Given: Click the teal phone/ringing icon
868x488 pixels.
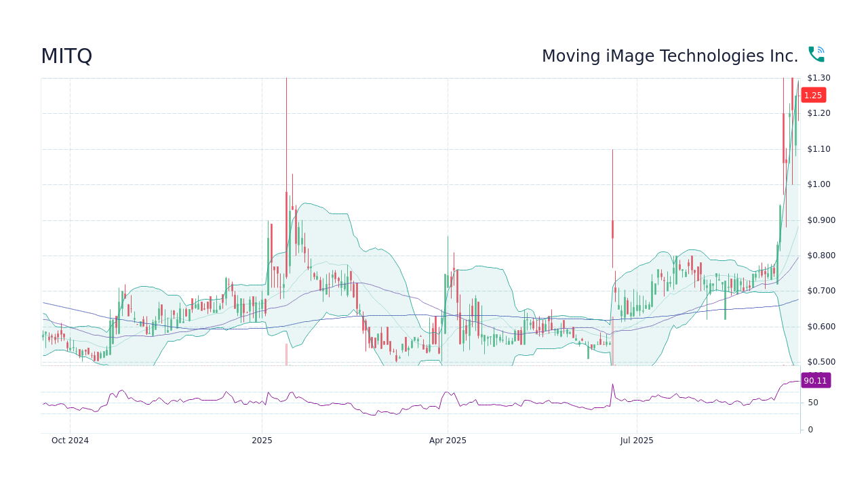Looking at the screenshot, I should click(x=816, y=53).
